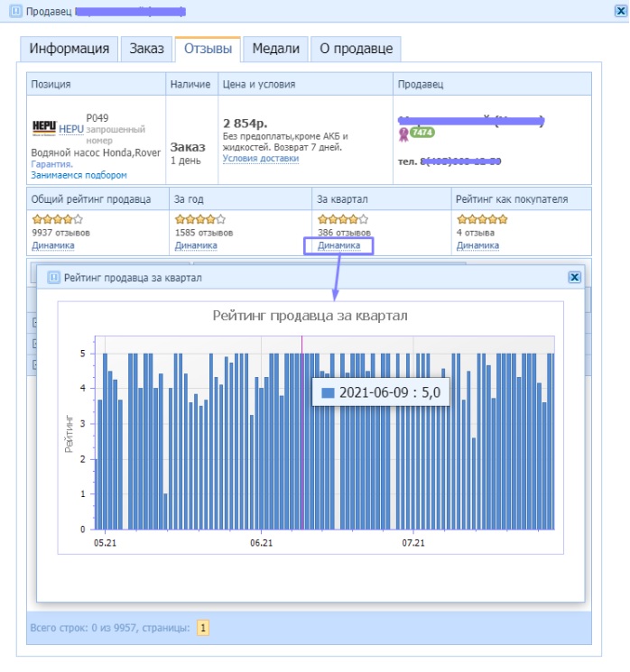Click the yearly rating stars
Viewport: 630px width, 672px height.
(199, 219)
